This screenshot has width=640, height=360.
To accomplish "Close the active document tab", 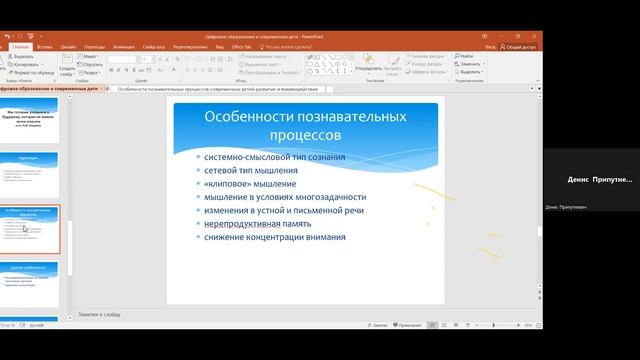I will pyautogui.click(x=101, y=89).
